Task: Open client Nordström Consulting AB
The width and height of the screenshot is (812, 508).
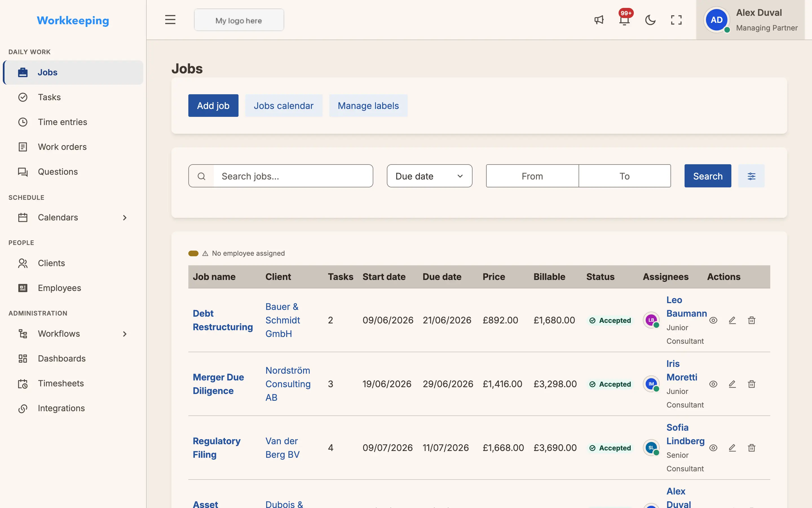Action: pyautogui.click(x=288, y=384)
